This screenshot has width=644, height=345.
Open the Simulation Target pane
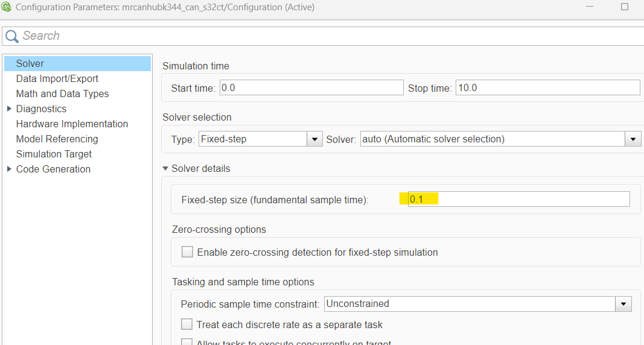click(x=54, y=154)
